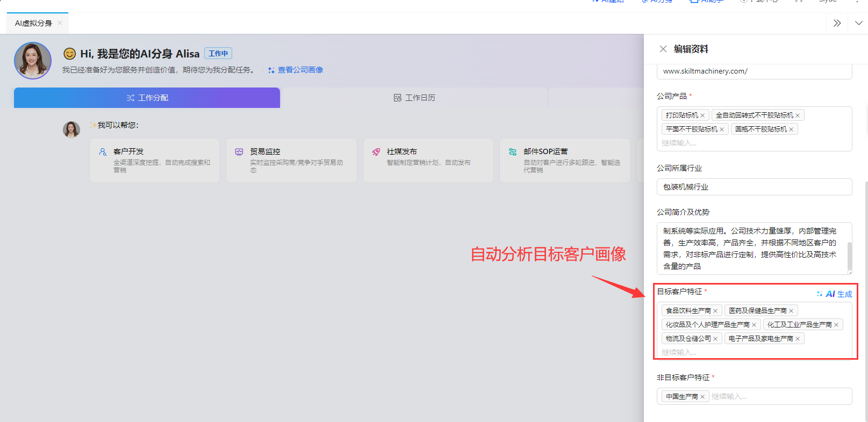Delete the 食品饮料生产商 customer tag
This screenshot has height=422, width=868.
click(x=715, y=311)
